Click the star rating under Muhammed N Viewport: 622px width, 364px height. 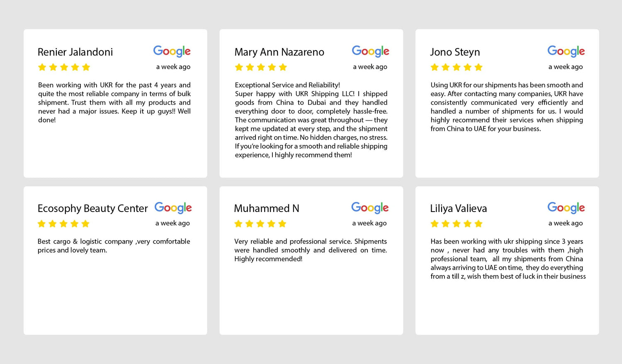tap(260, 224)
